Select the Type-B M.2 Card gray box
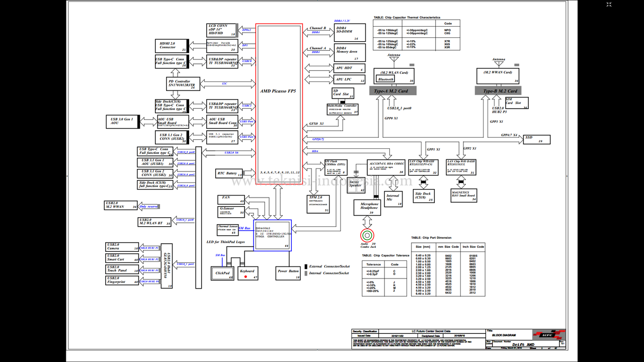 tap(498, 91)
